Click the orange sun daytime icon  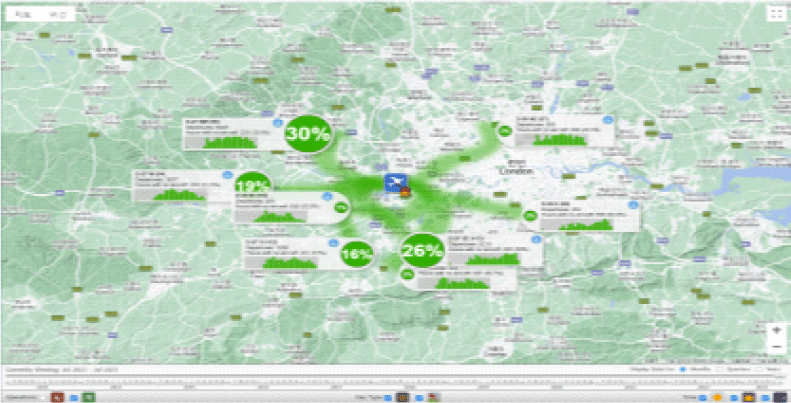pyautogui.click(x=717, y=397)
